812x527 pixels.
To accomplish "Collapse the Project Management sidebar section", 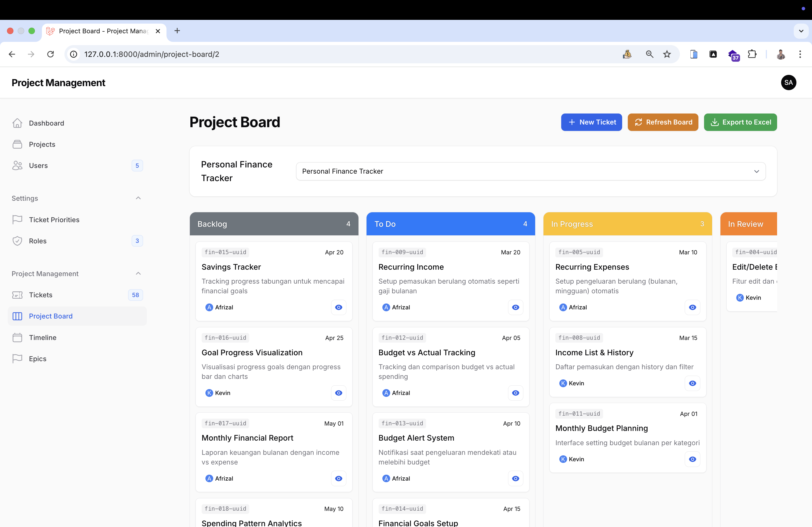I will coord(138,273).
